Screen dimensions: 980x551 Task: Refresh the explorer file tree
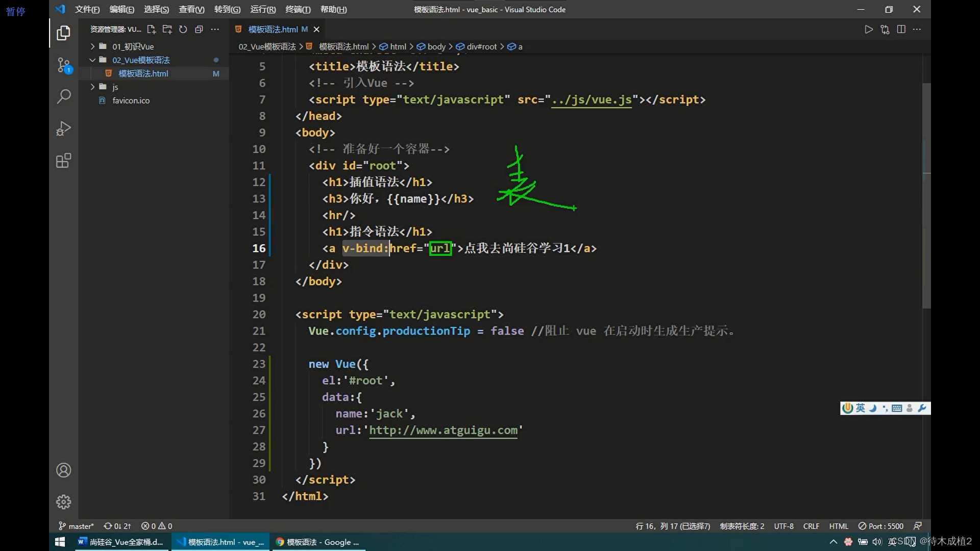coord(183,30)
